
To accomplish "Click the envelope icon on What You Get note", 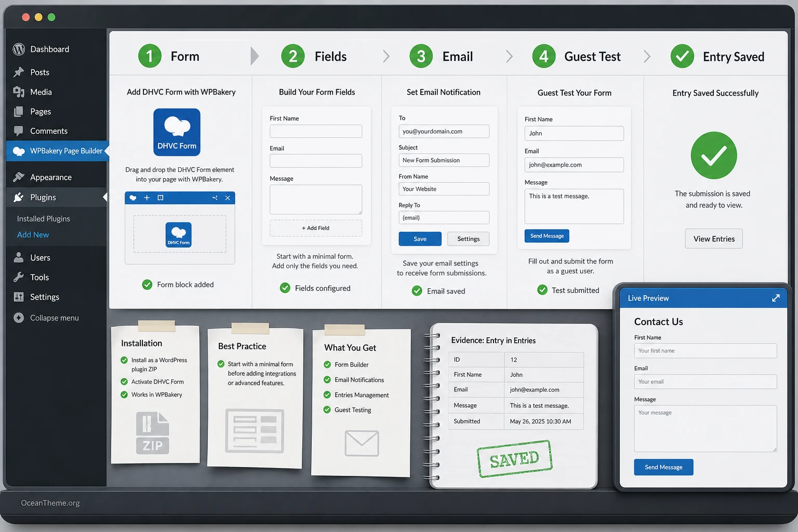I will (362, 443).
